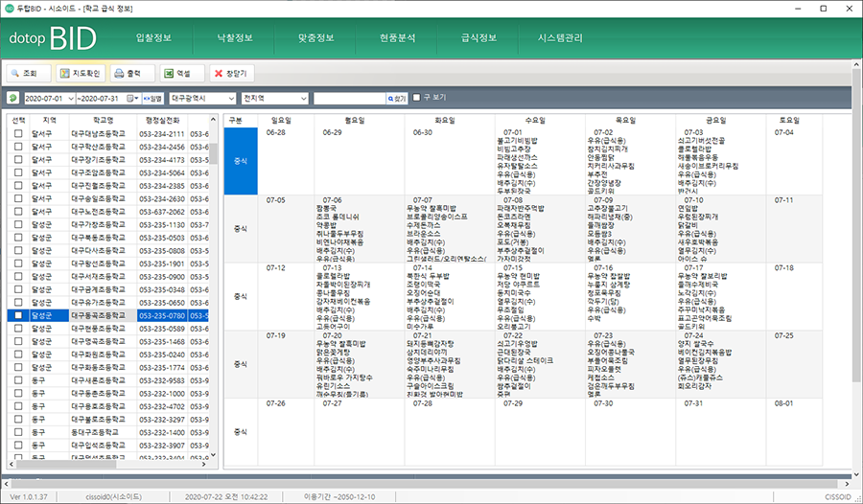Check the box for 대구동곡초등학교 row
Image resolution: width=863 pixels, height=504 pixels.
pos(18,315)
